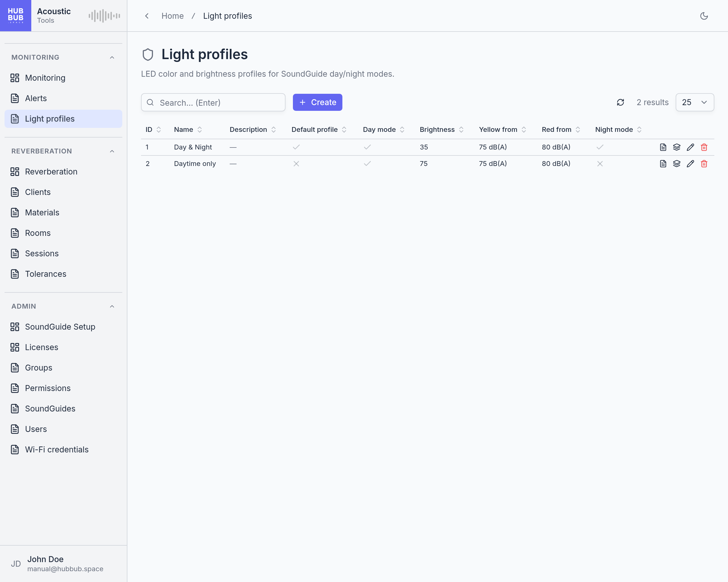This screenshot has height=582, width=728.
Task: Collapse the Monitoring sidebar section
Action: pyautogui.click(x=112, y=57)
